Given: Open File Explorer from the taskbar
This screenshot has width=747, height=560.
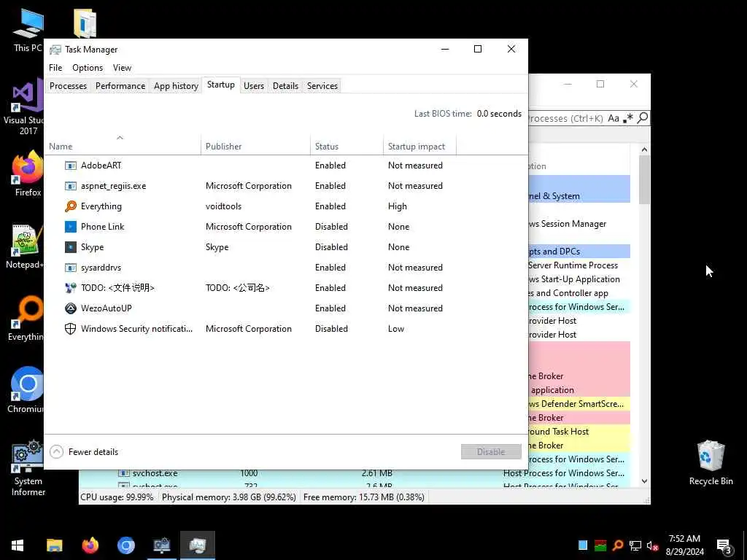Looking at the screenshot, I should [54, 545].
